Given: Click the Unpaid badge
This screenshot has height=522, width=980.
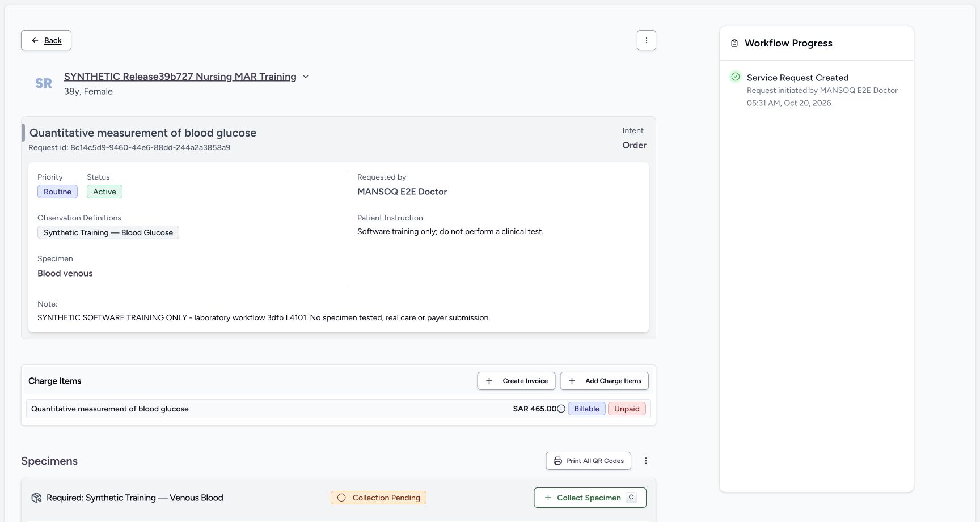Looking at the screenshot, I should click(627, 409).
